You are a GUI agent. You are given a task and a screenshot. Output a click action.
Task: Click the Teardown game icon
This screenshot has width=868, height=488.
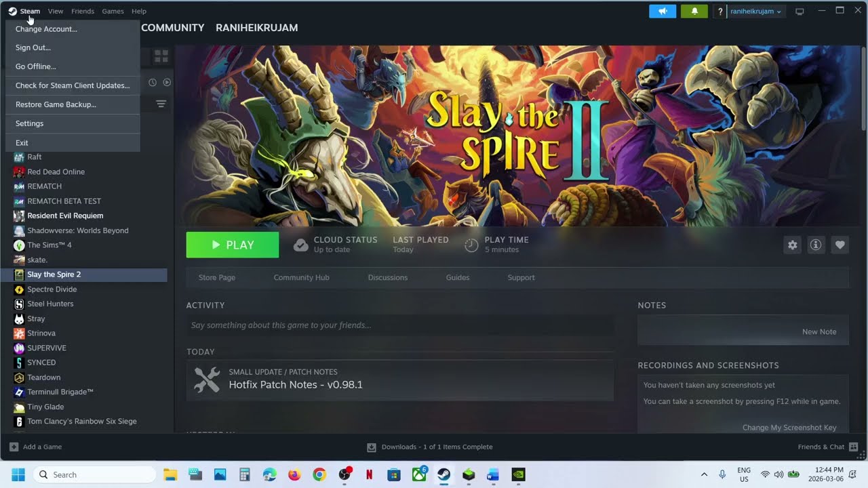(19, 378)
